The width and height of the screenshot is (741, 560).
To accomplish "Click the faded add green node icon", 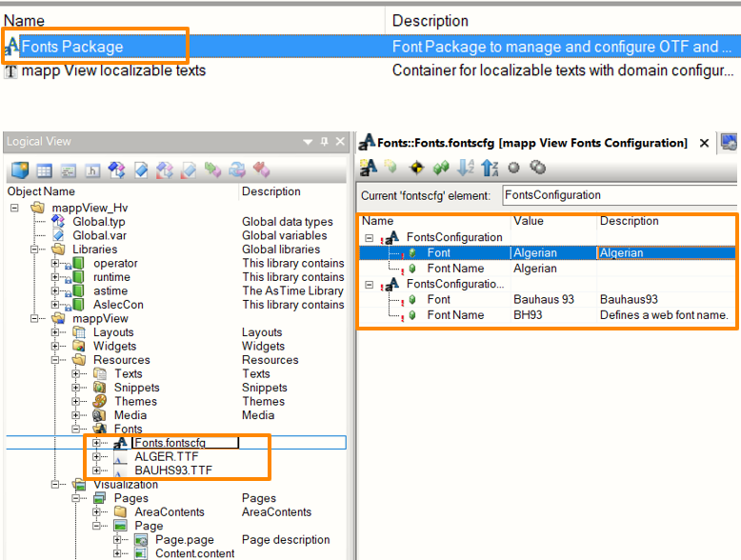I will (391, 167).
